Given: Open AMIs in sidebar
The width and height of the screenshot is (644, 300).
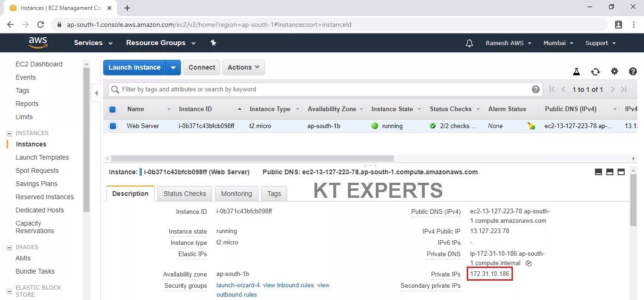Looking at the screenshot, I should click(x=23, y=258).
